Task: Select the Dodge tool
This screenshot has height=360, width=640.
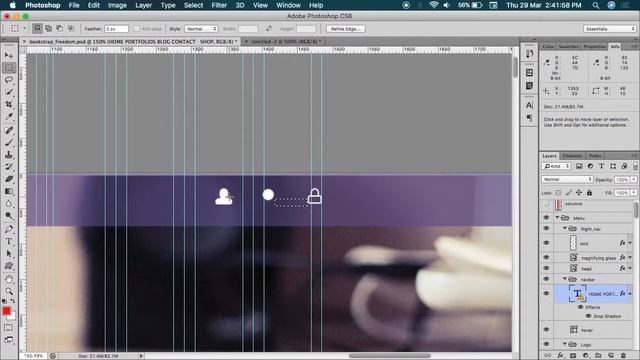Action: point(9,216)
